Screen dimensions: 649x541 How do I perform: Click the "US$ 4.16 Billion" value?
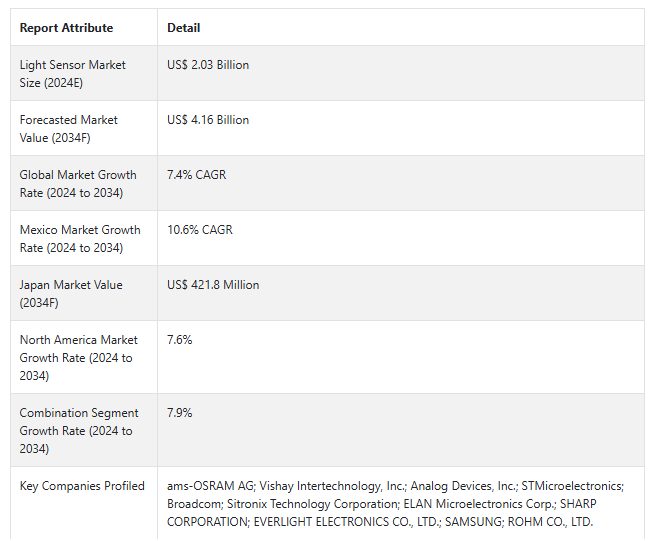click(x=208, y=120)
